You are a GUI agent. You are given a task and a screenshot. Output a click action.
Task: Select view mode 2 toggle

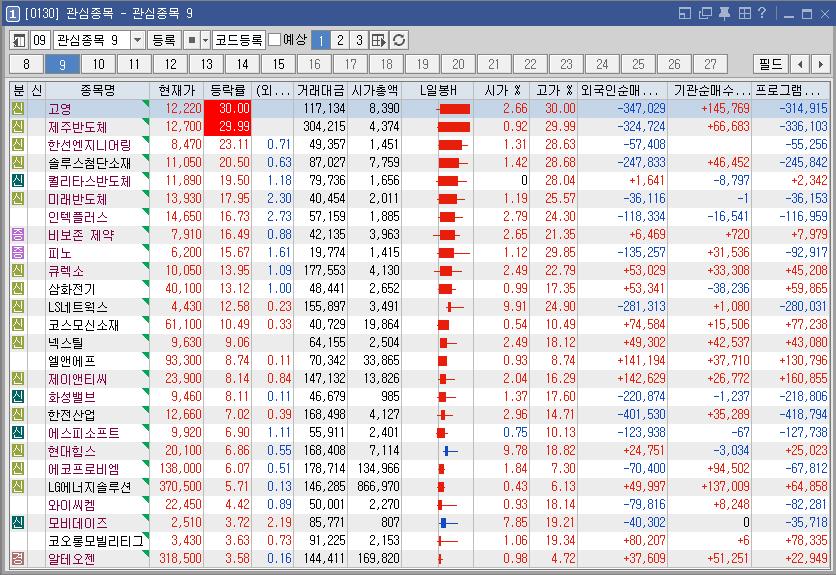click(340, 40)
